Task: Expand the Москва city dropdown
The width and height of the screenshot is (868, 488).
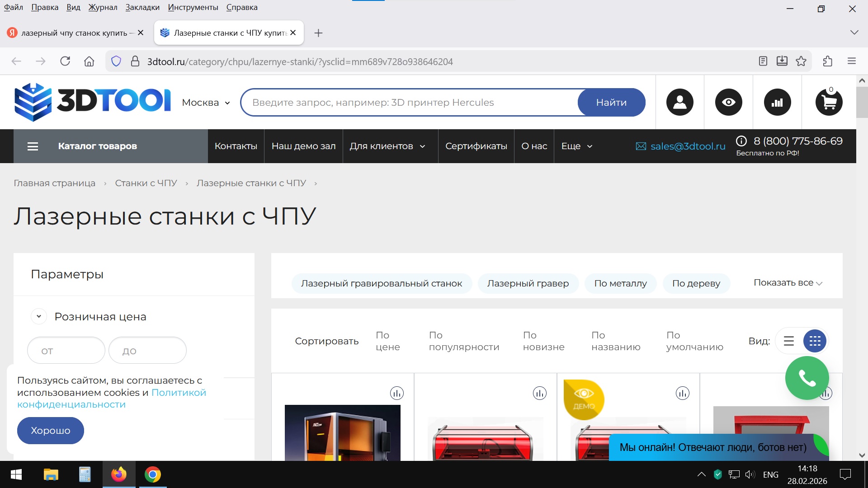Action: coord(206,103)
